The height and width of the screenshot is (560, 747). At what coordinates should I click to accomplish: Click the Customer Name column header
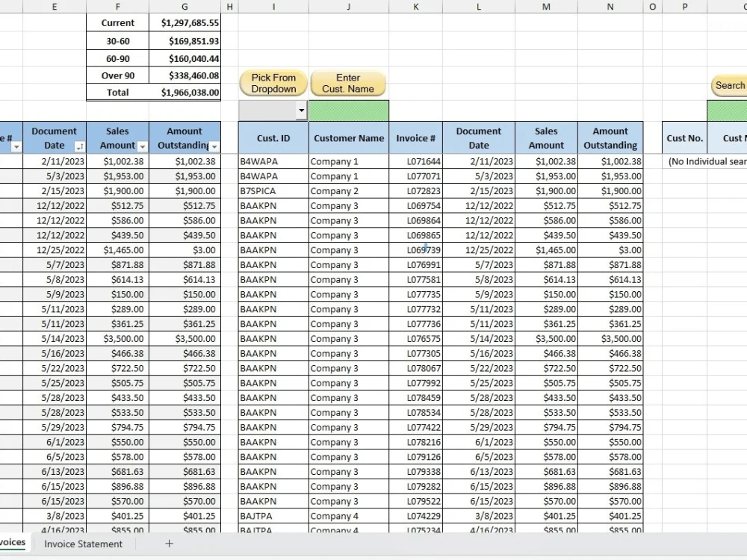(x=349, y=137)
